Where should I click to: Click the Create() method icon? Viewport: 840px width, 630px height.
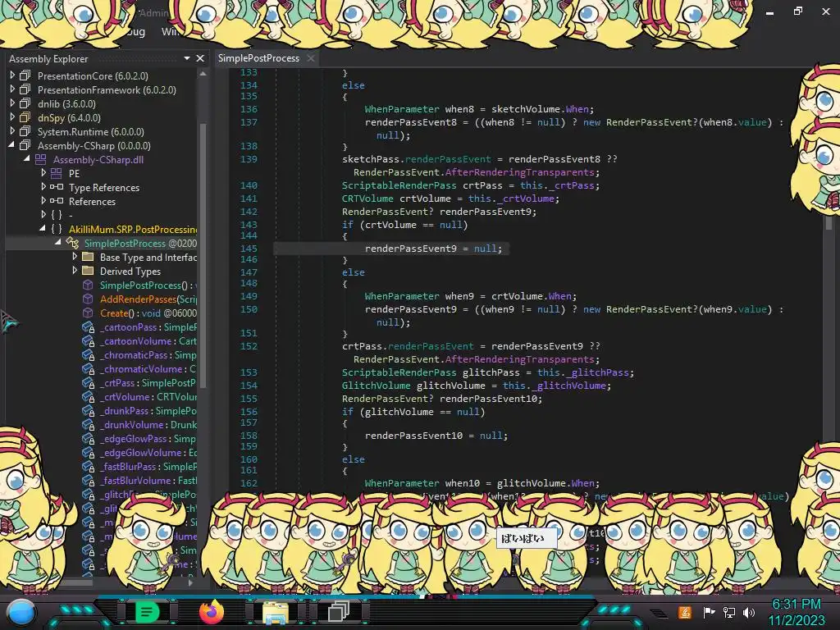point(88,313)
